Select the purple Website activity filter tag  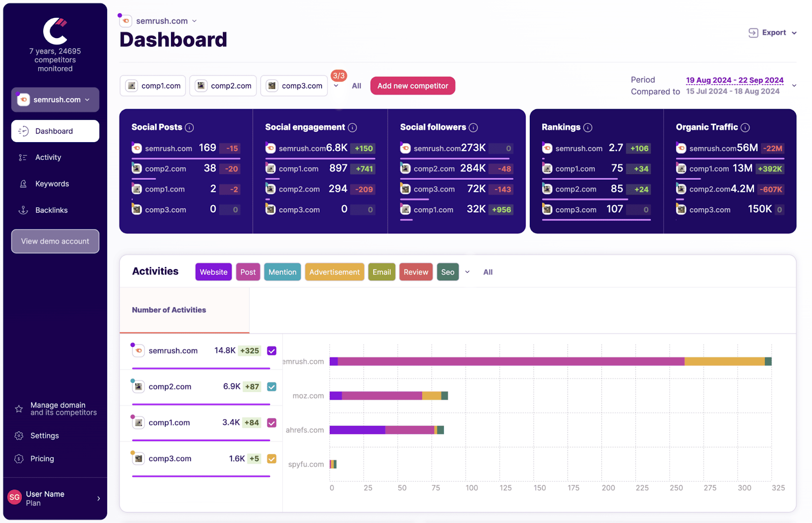point(213,272)
